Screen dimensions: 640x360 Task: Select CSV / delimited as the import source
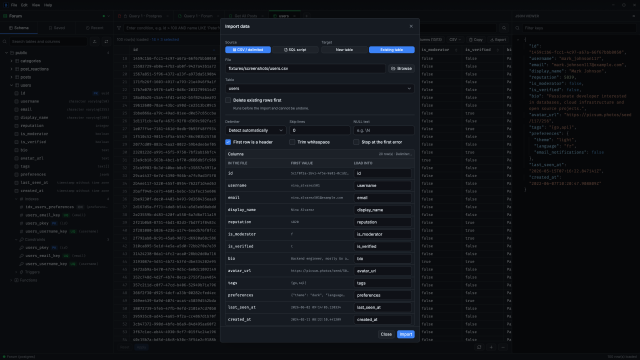pos(248,50)
